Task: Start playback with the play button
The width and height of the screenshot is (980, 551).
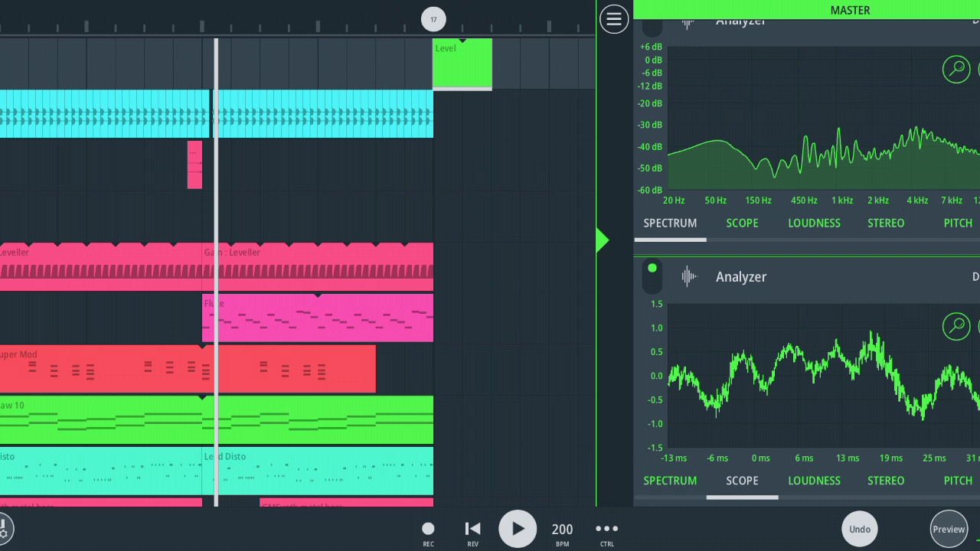Action: pyautogui.click(x=518, y=529)
